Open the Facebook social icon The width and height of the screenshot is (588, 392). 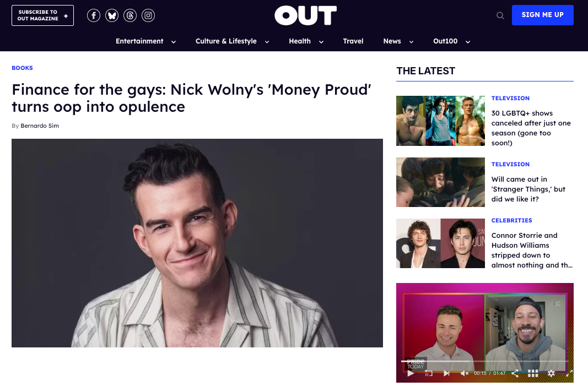(93, 15)
